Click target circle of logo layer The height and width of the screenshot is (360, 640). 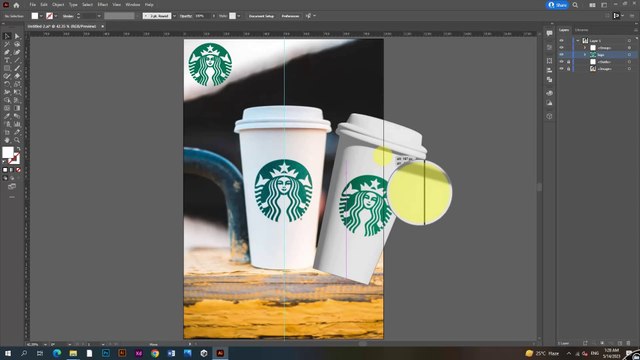(x=629, y=55)
